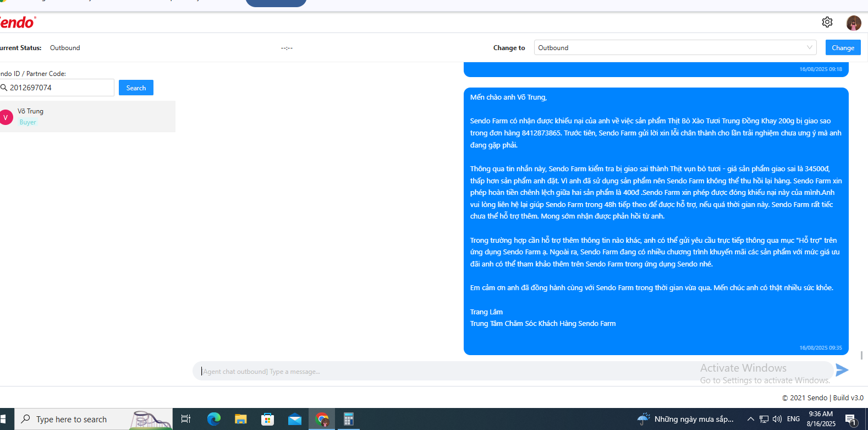Click the Sendo logo
This screenshot has width=868, height=430.
(17, 23)
